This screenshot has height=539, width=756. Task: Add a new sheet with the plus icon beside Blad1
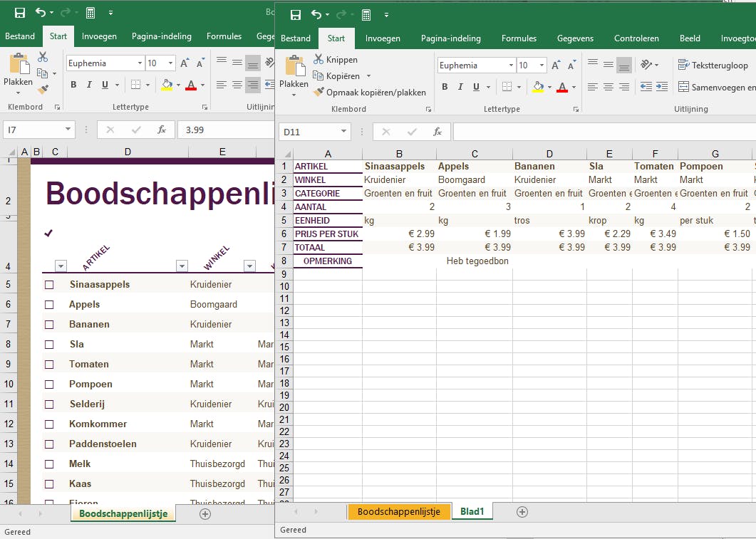click(522, 511)
